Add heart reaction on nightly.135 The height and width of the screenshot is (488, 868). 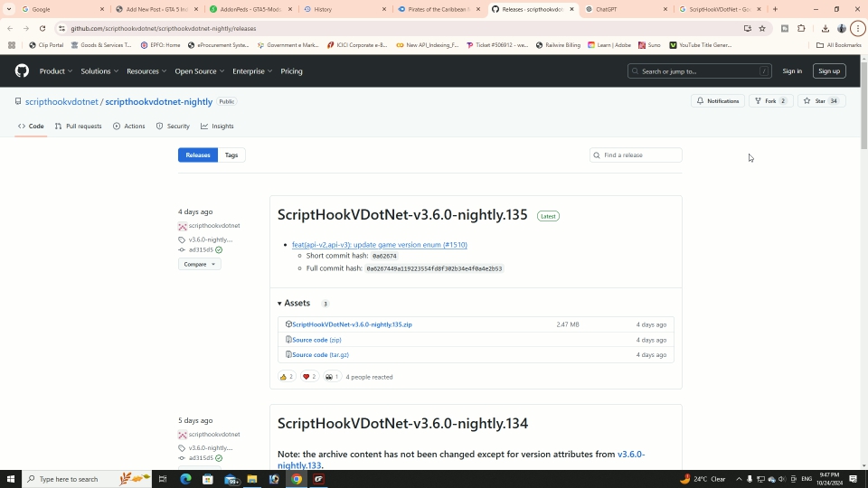309,377
